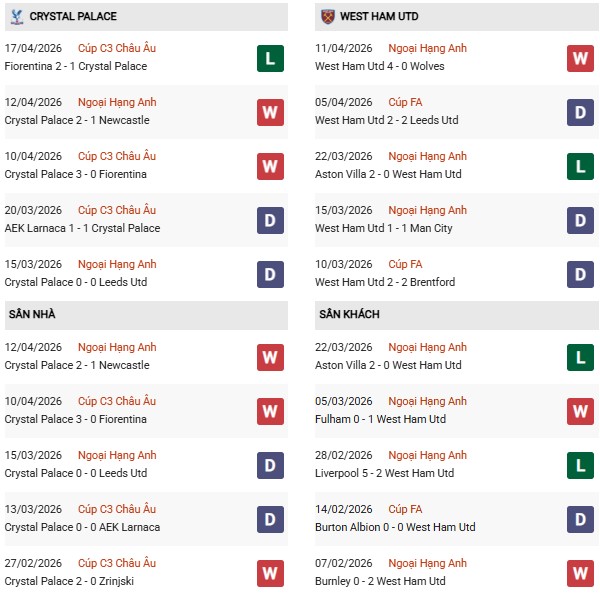600x594 pixels.
Task: Open the Sân nhà section header
Action: pyautogui.click(x=31, y=314)
